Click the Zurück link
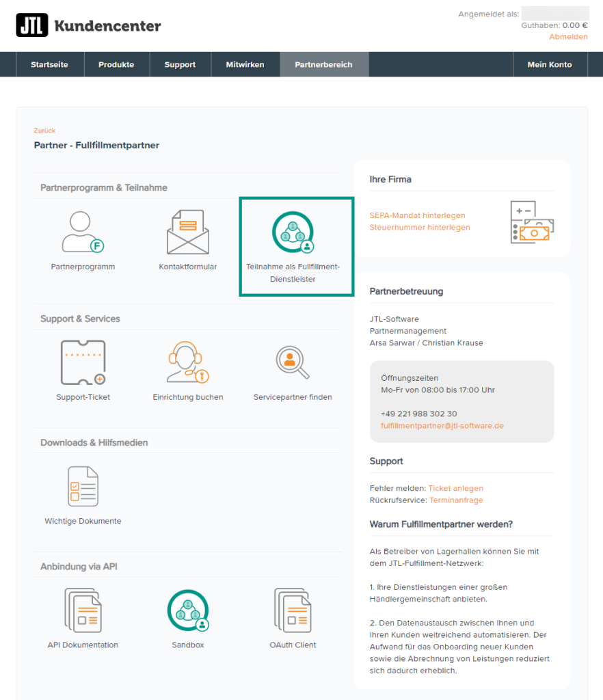 (44, 131)
